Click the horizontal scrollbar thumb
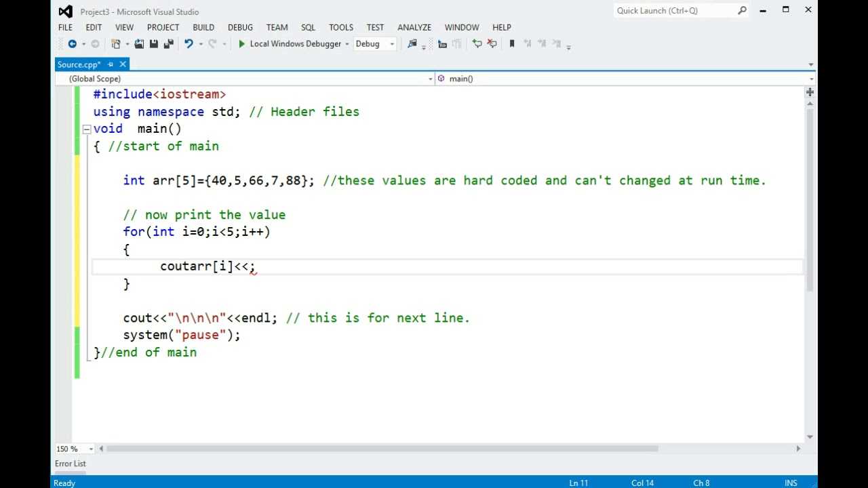Screen dimensions: 868x488 [382, 449]
